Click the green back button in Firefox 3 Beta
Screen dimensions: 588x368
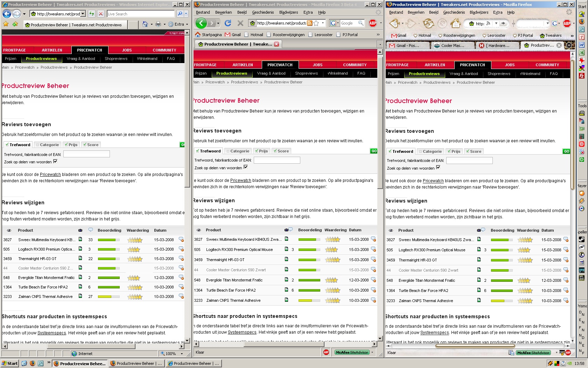coord(201,23)
